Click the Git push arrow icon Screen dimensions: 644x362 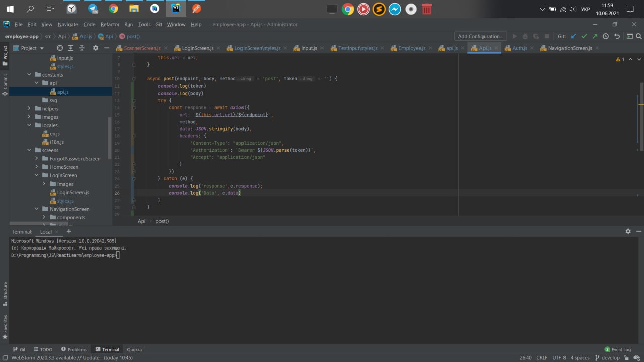tap(595, 36)
